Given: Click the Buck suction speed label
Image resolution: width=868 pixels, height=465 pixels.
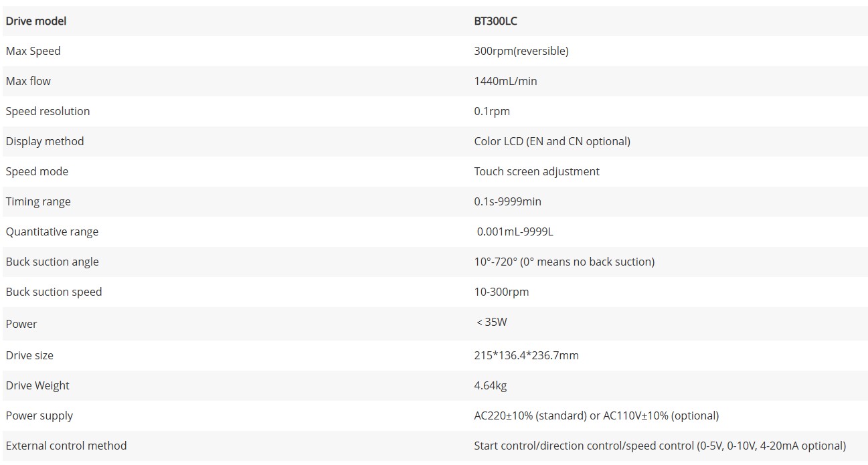Looking at the screenshot, I should click(x=54, y=292).
